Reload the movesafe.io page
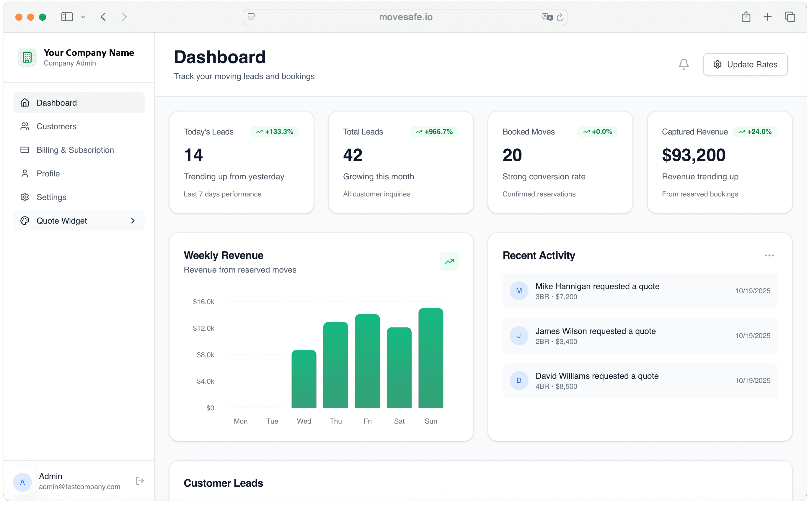 [x=560, y=17]
